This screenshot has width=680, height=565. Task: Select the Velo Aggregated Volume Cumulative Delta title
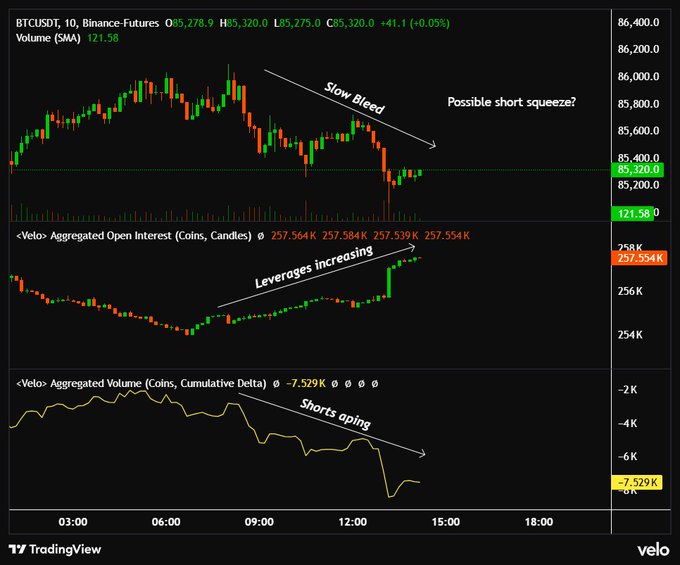[141, 384]
